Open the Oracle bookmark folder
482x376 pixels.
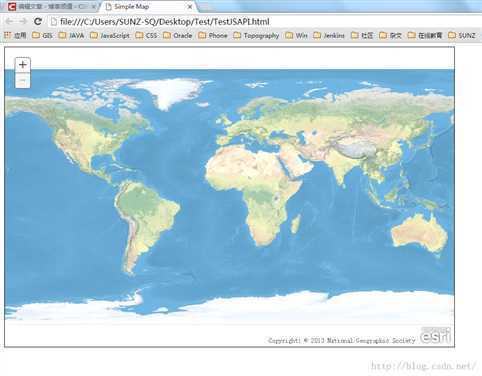tap(178, 35)
